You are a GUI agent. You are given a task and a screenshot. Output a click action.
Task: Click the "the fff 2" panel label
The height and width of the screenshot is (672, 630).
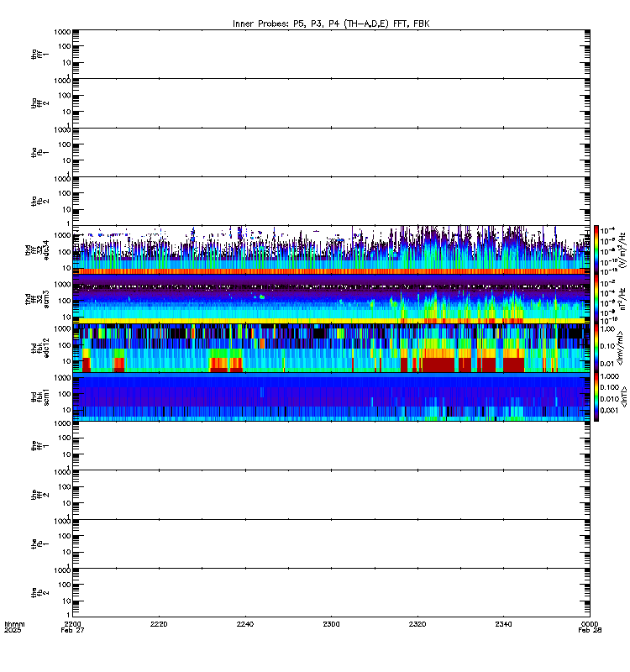tap(40, 495)
